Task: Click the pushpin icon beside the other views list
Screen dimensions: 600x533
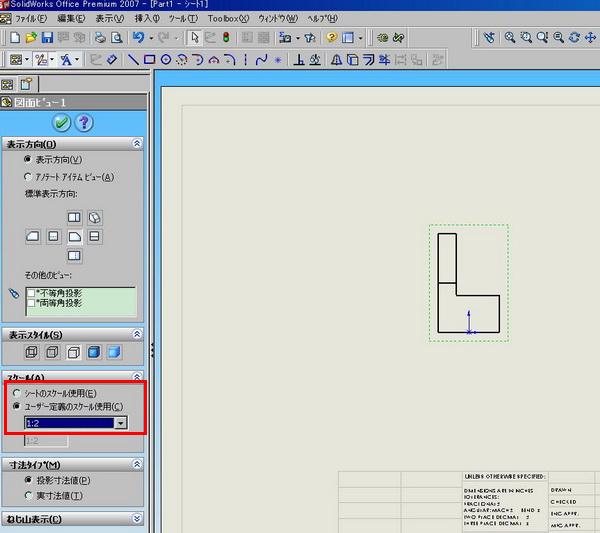Action: [14, 293]
